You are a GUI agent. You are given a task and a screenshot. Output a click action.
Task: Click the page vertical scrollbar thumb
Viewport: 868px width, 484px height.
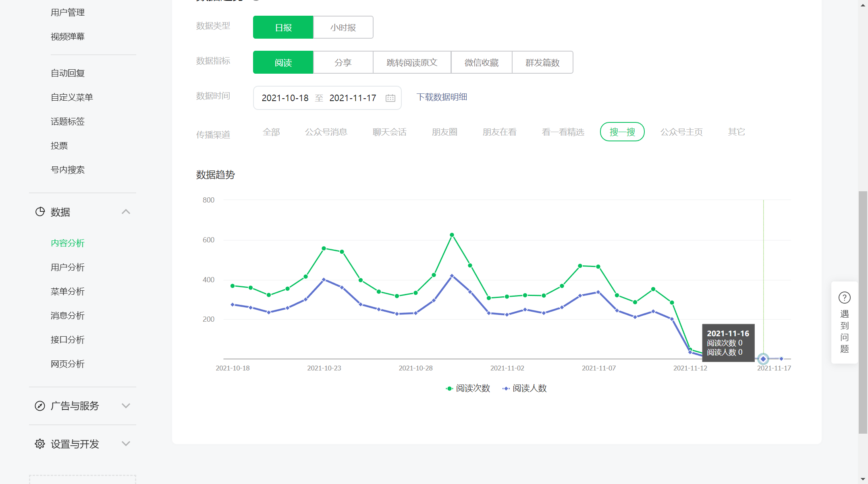point(863,312)
